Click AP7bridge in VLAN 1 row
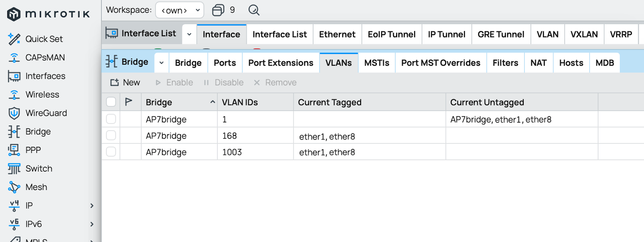 (x=166, y=120)
